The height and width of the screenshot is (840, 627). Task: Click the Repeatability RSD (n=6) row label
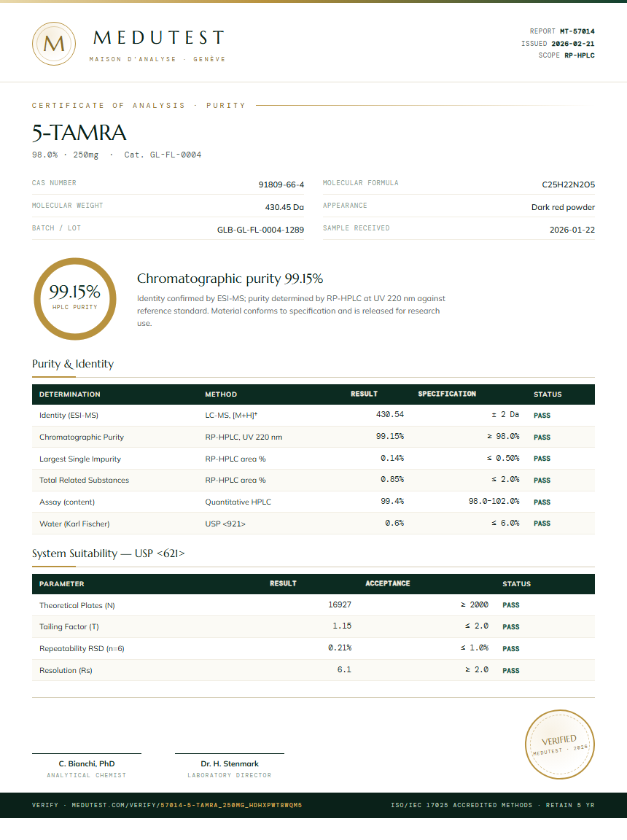[x=82, y=649]
